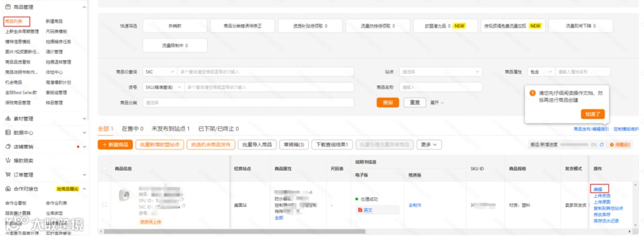Open the 商品分类 select field

[x=248, y=103]
